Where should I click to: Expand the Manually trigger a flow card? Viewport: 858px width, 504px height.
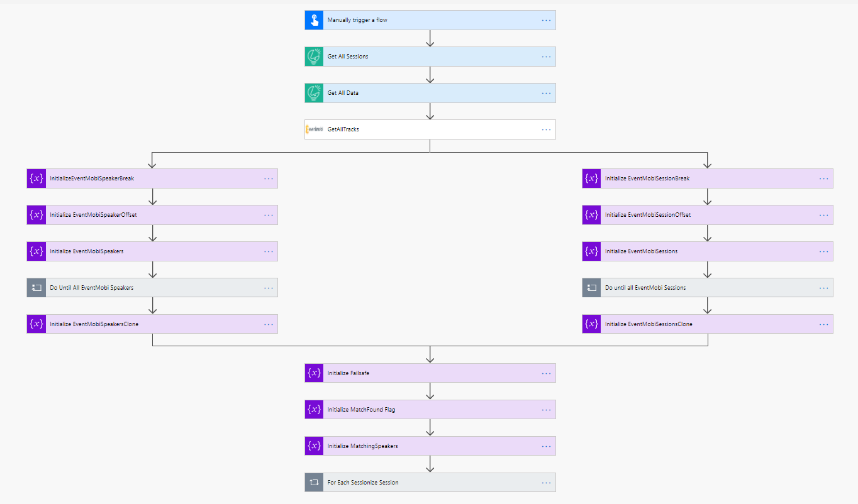click(430, 20)
